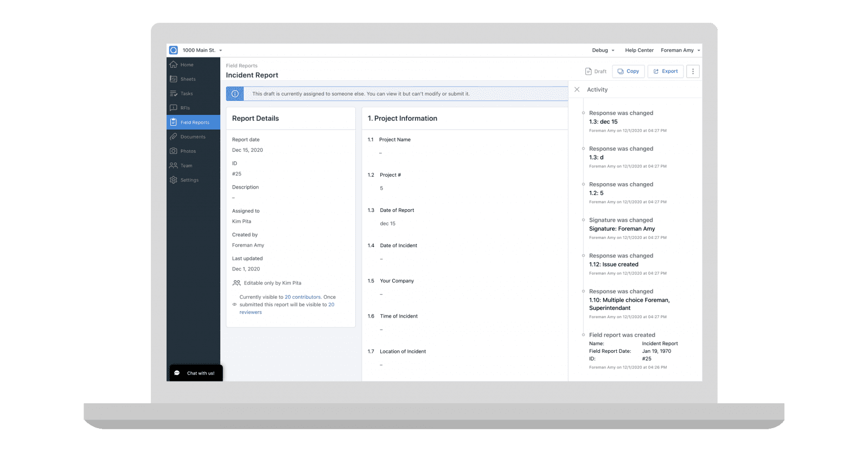Viewport: 868px width, 452px height.
Task: Click the Incident Report page title
Action: [252, 75]
